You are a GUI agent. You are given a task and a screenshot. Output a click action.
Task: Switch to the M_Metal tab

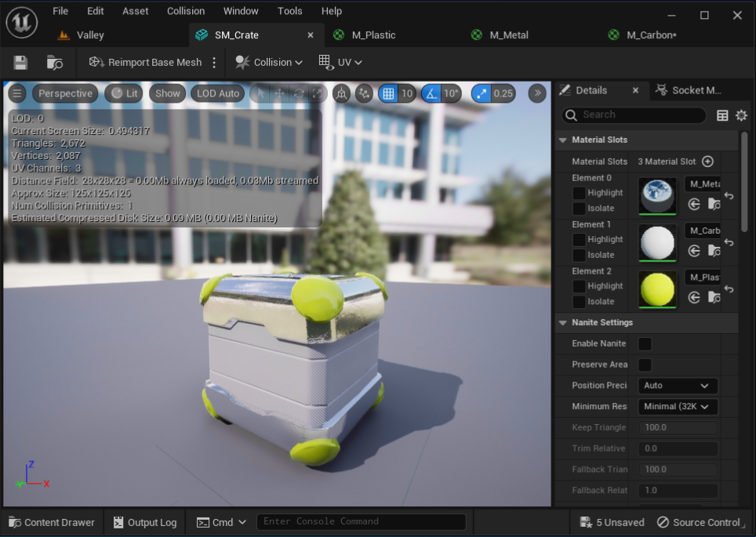click(x=510, y=34)
